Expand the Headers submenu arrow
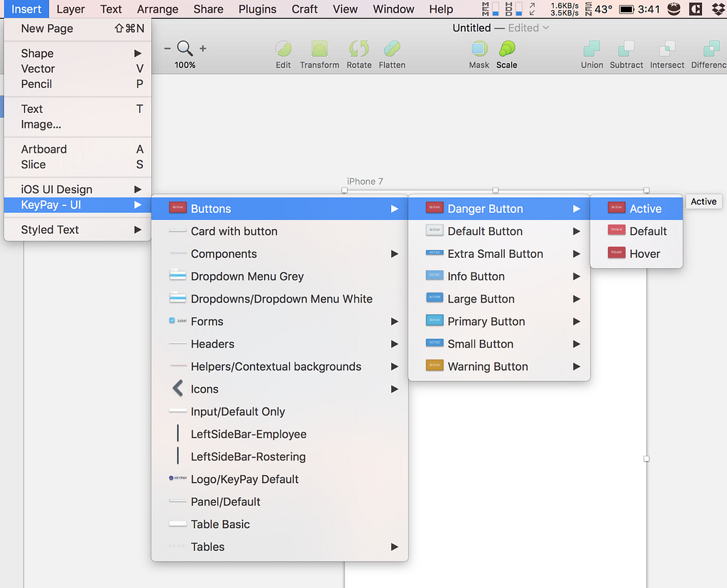This screenshot has width=727, height=588. coord(395,344)
